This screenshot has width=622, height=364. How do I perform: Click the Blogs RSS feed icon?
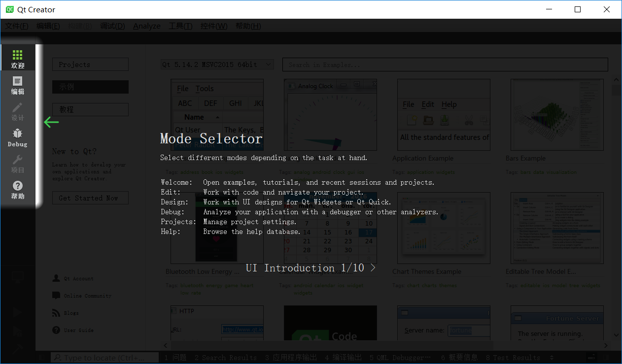[x=56, y=313]
